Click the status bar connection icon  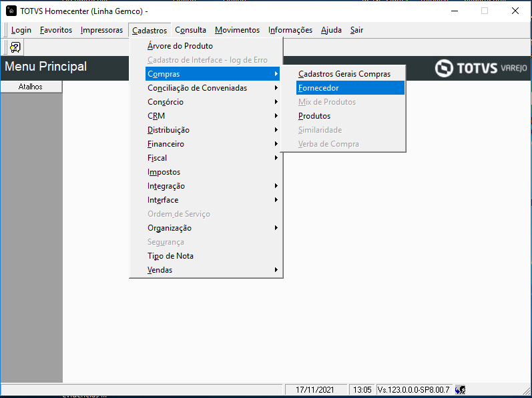pyautogui.click(x=460, y=389)
